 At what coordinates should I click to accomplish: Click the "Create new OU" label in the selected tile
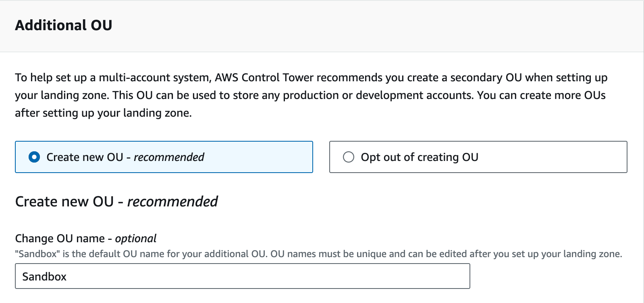(x=85, y=157)
